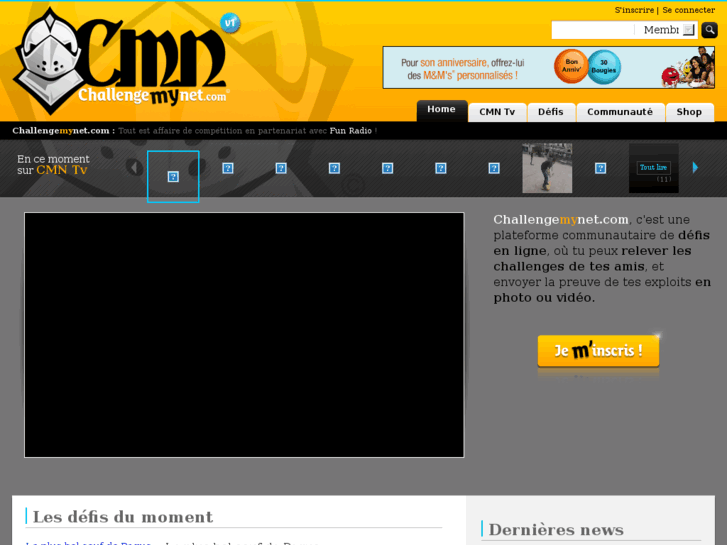The height and width of the screenshot is (545, 727).
Task: Click the Se connecter link
Action: (x=689, y=10)
